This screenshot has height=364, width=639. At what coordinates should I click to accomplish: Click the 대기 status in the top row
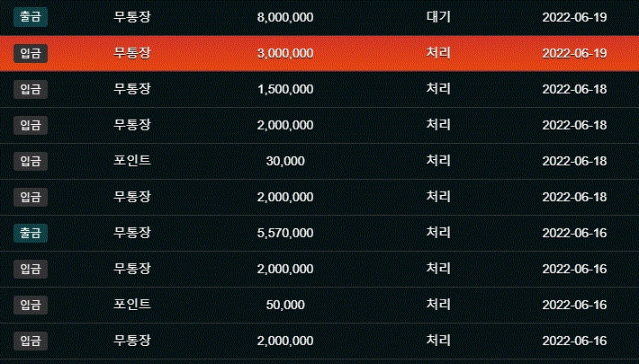click(438, 17)
